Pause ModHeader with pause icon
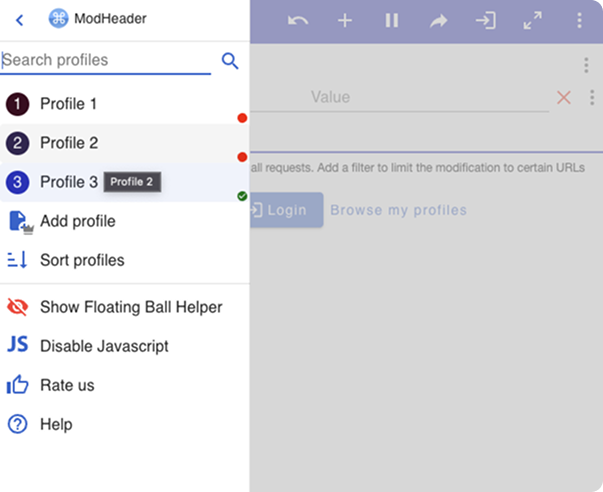 tap(392, 20)
